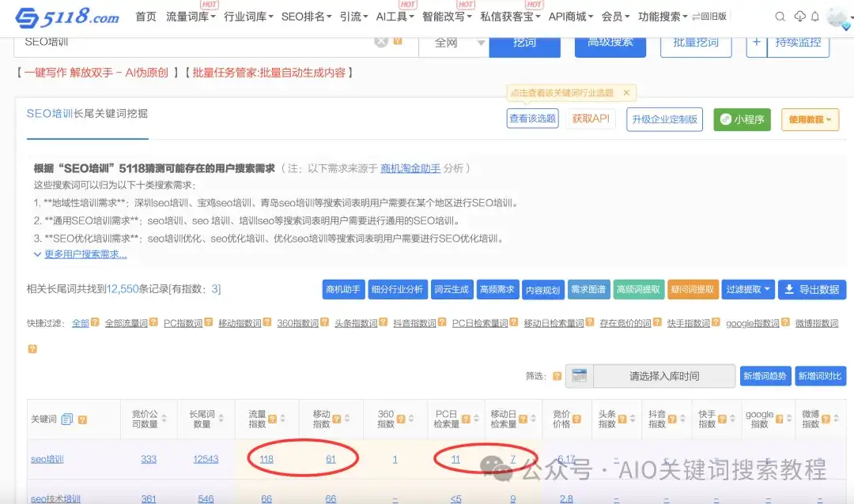Click the copy icon next to 关键词 header
Screen dimensions: 854x504
(x=67, y=419)
